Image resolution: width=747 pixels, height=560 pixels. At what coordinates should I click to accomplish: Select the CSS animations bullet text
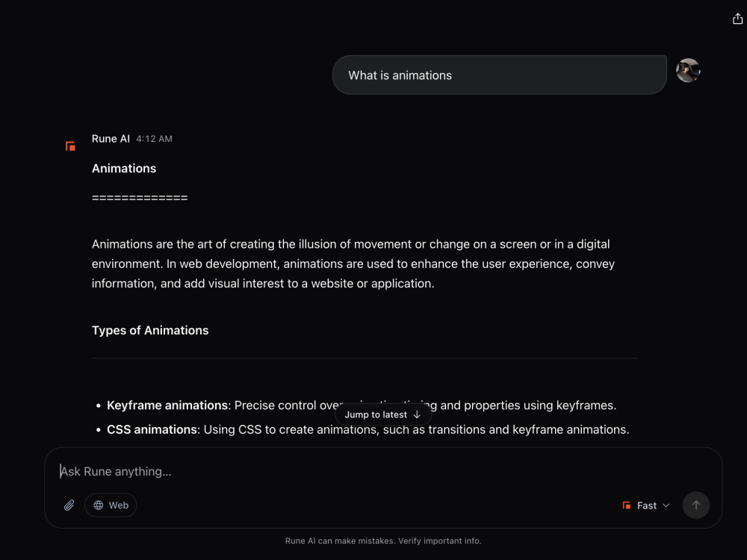[x=368, y=429]
